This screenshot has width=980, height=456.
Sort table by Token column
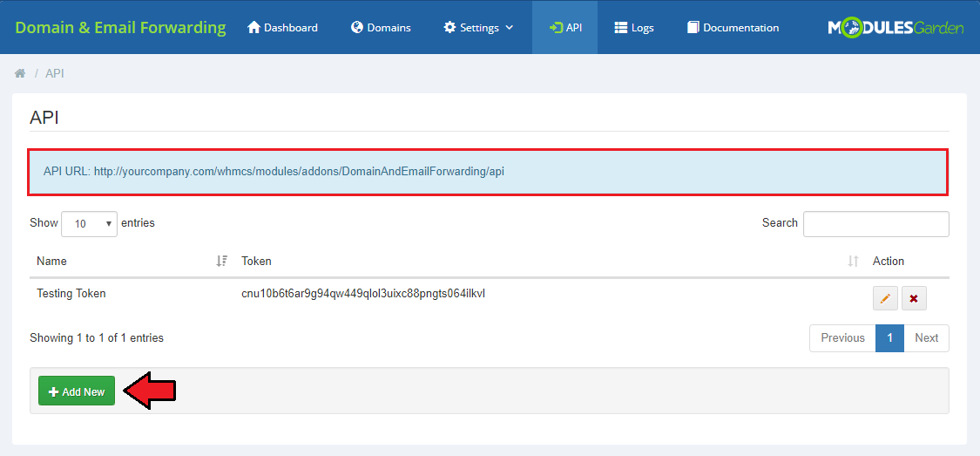coord(550,262)
